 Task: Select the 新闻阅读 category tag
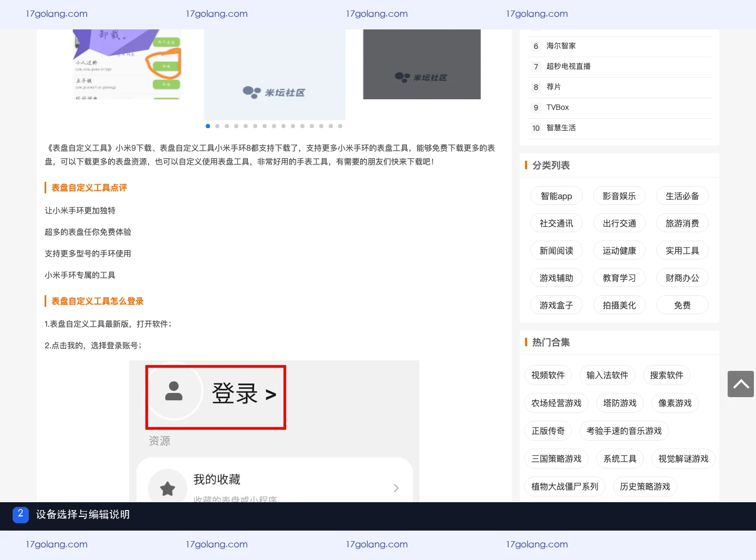pyautogui.click(x=556, y=251)
